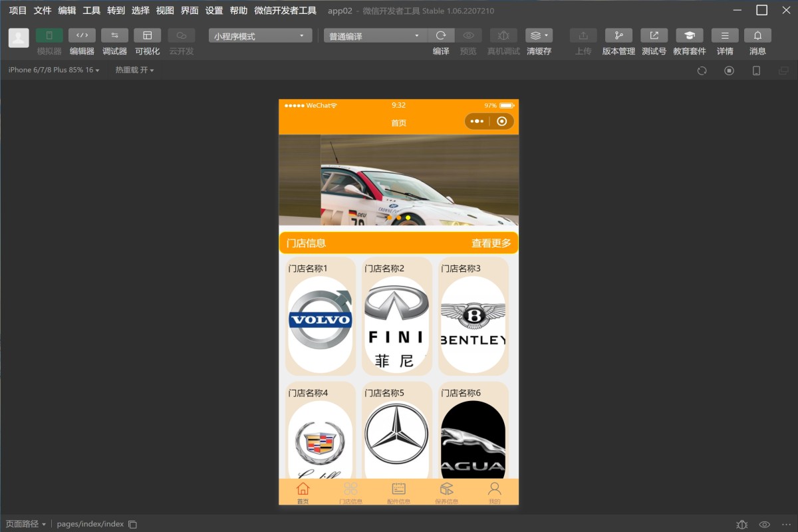This screenshot has height=532, width=798.
Task: Open the Clear Cache (清缓存) dropdown
Action: click(x=539, y=35)
